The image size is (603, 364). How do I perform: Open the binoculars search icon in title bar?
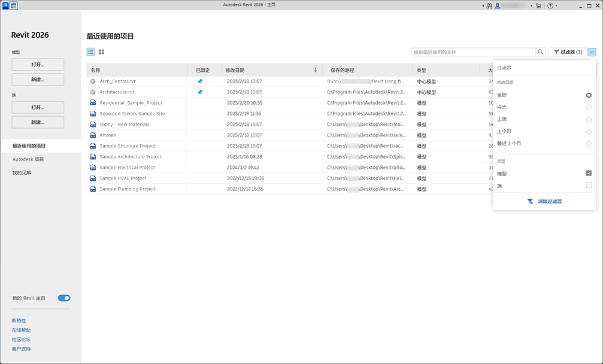pyautogui.click(x=489, y=6)
